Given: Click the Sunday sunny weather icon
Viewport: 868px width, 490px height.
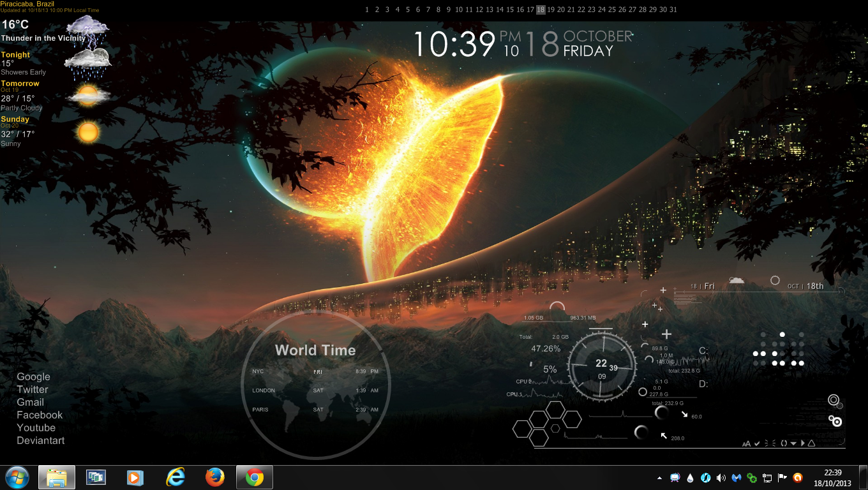Looking at the screenshot, I should tap(88, 132).
